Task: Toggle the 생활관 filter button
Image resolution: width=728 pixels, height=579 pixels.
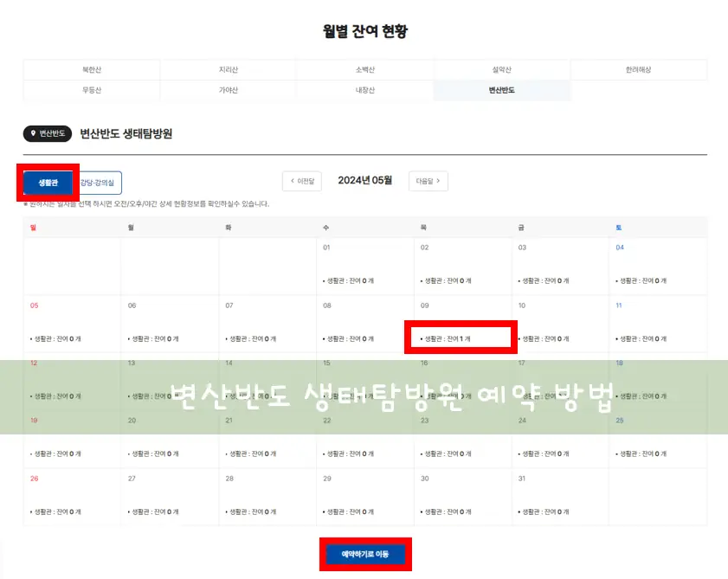Action: click(48, 183)
